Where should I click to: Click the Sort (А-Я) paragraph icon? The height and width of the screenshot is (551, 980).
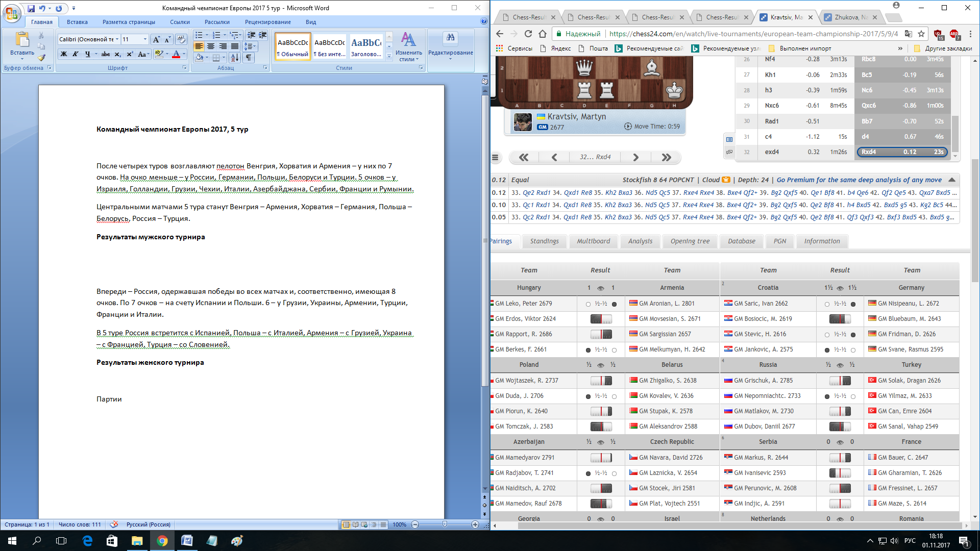pyautogui.click(x=235, y=58)
